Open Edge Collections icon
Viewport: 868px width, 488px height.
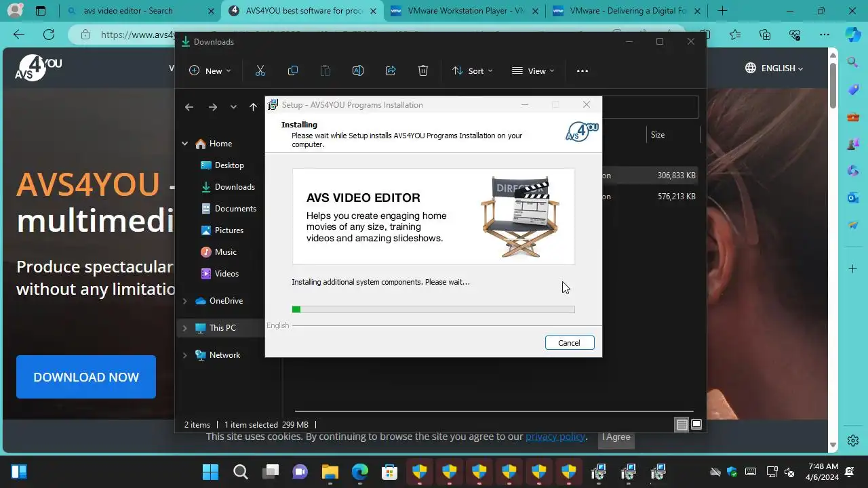(x=765, y=35)
